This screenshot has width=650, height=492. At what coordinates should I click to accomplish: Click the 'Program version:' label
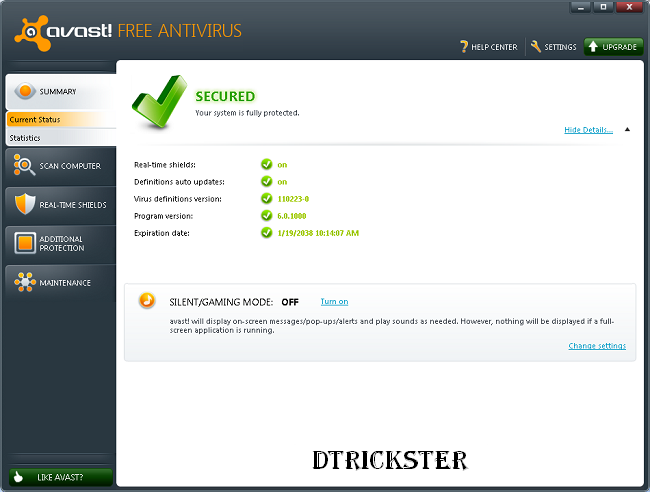163,216
